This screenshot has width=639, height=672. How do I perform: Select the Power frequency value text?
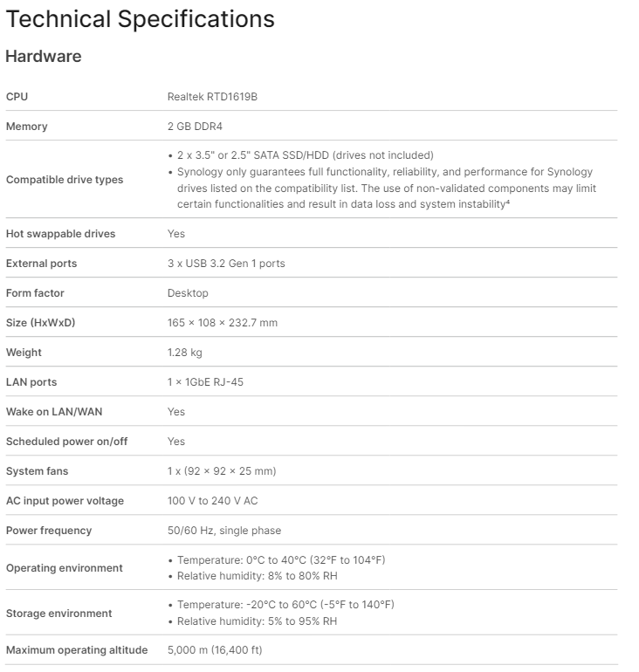224,531
